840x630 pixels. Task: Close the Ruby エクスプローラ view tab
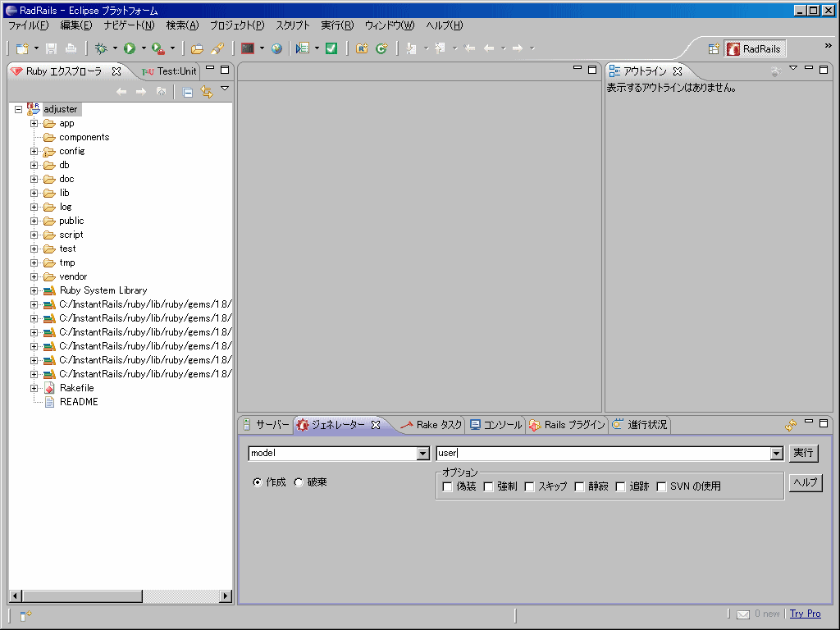(116, 71)
